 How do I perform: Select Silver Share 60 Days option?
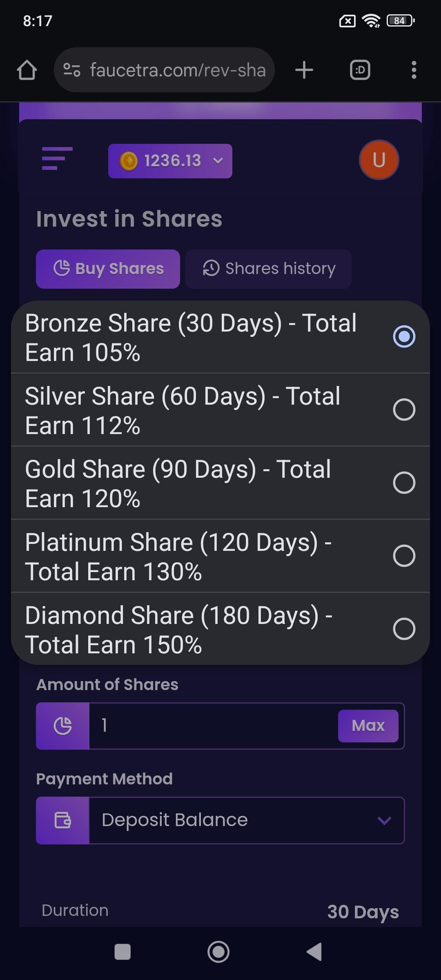220,410
